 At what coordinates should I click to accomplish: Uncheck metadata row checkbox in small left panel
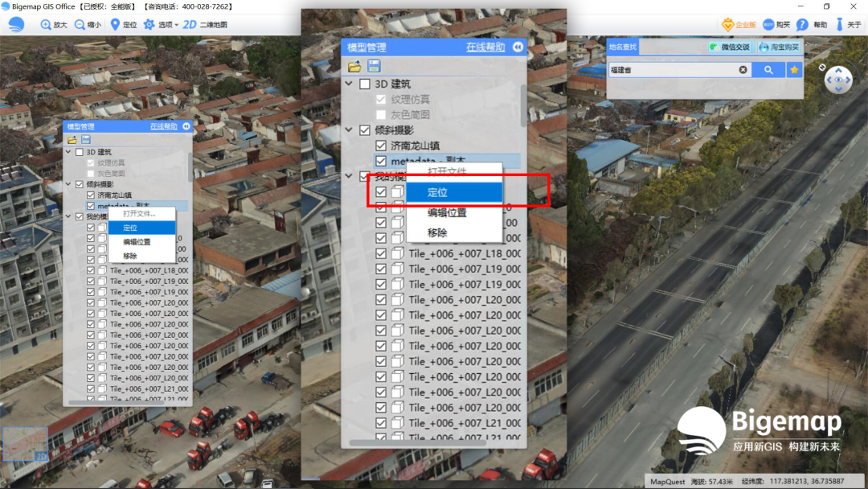tap(91, 206)
